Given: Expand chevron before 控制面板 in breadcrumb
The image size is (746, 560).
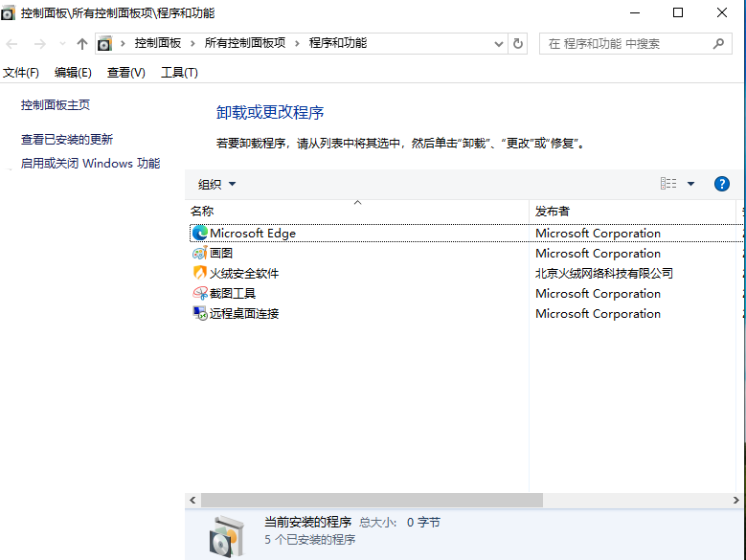Looking at the screenshot, I should click(x=123, y=44).
